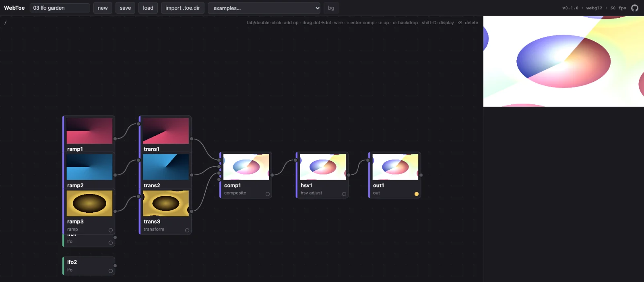Click the bg button
This screenshot has width=644, height=282.
coord(331,8)
